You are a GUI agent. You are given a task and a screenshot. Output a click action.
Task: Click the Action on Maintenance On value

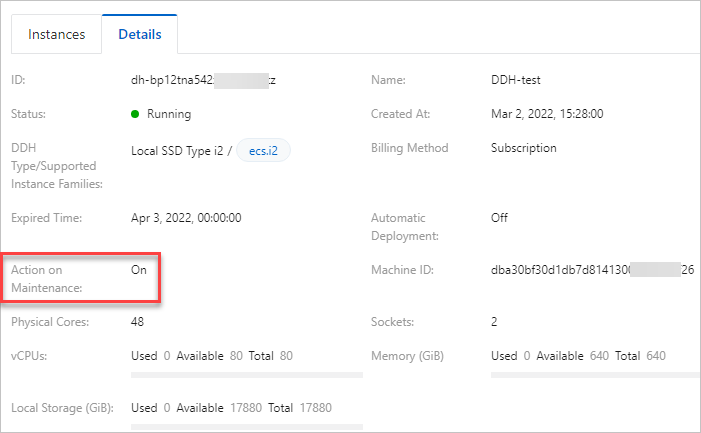pos(139,270)
